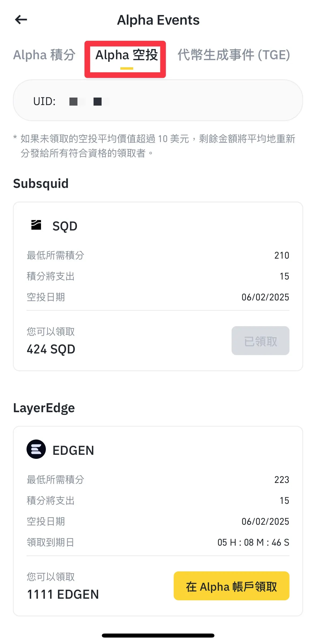316x644 pixels.
Task: Open the 代幣生成事件 (TGE) tab
Action: point(234,55)
